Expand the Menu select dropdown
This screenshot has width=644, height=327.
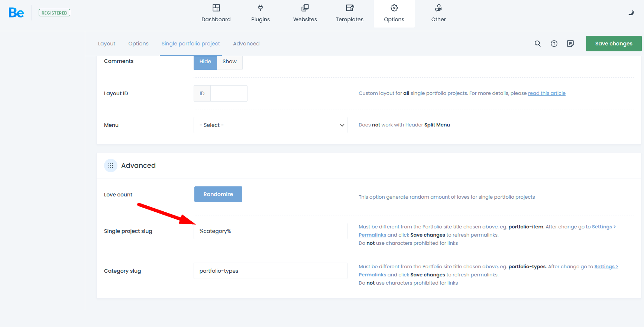tap(270, 125)
